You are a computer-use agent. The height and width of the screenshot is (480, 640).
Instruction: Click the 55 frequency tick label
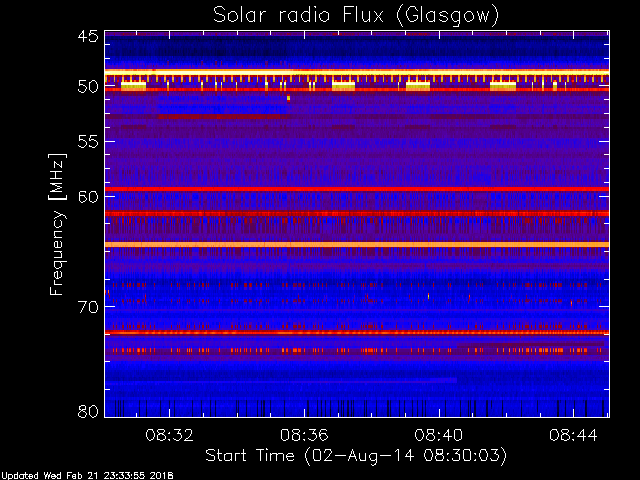[88, 142]
